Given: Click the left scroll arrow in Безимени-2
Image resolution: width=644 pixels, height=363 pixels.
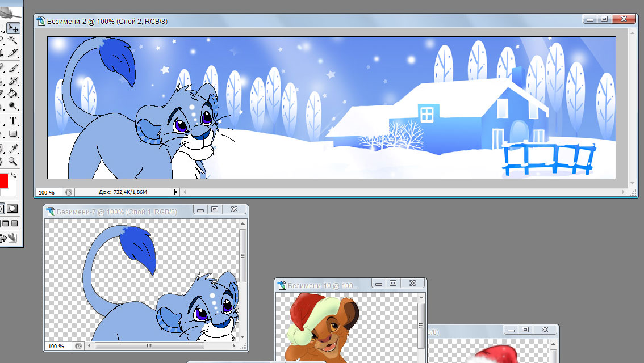Looking at the screenshot, I should (185, 192).
